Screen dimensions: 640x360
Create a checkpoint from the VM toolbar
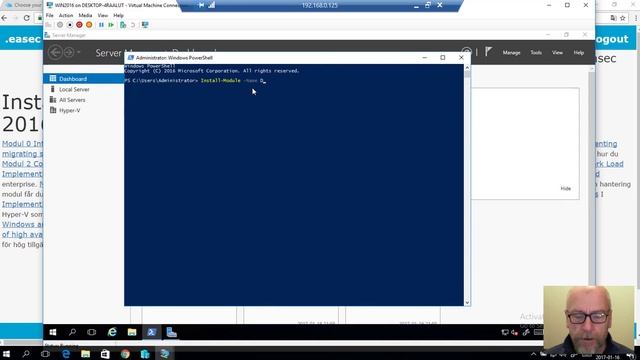123,25
